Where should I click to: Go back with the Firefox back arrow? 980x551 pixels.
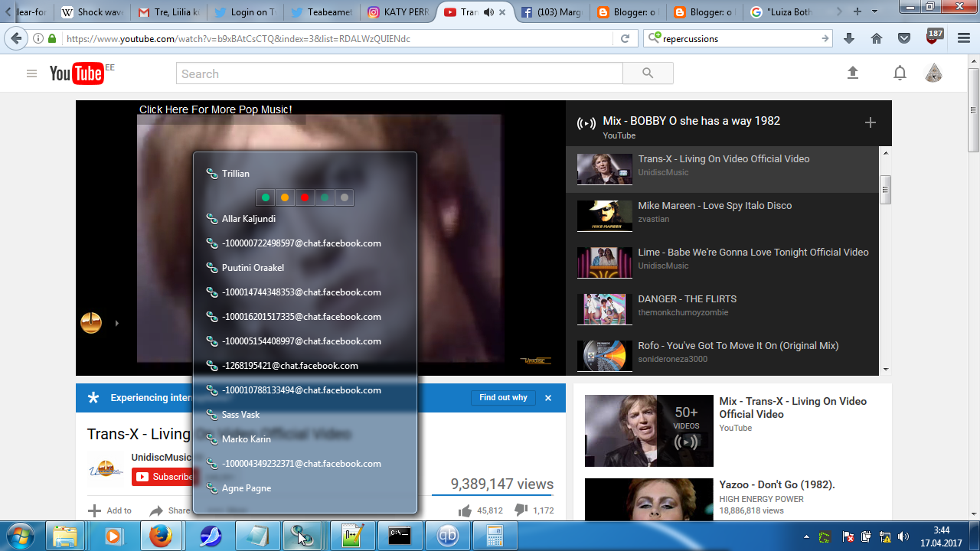(15, 38)
